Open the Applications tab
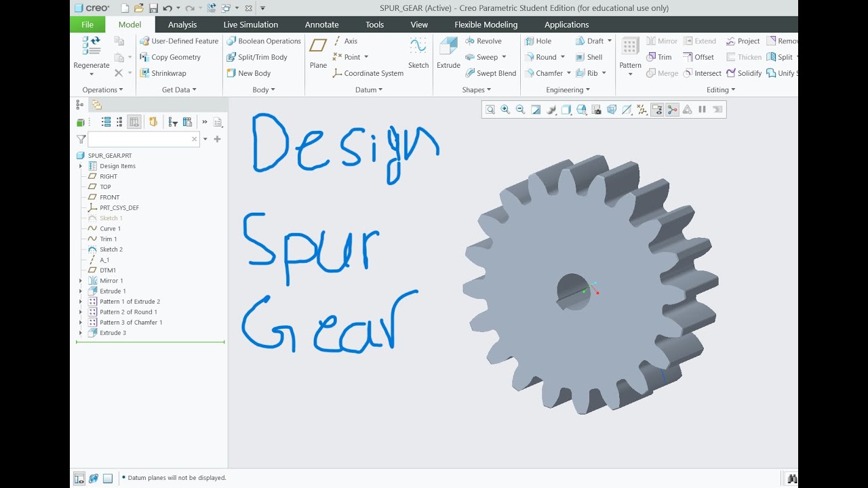Image resolution: width=868 pixels, height=488 pixels. (x=567, y=24)
